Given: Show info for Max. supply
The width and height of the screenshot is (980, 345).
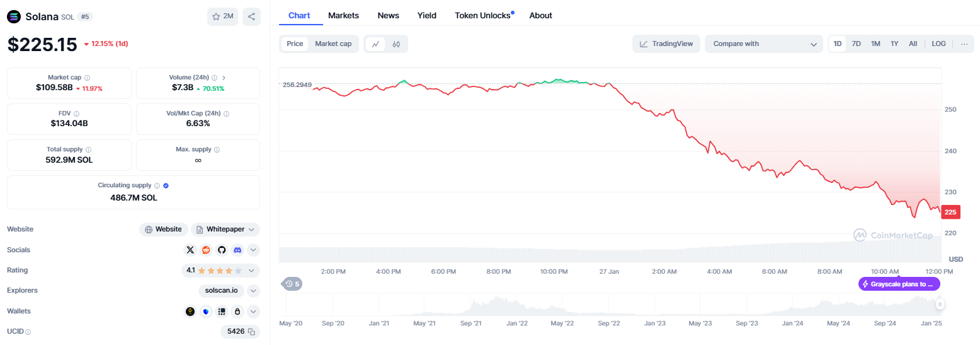Looking at the screenshot, I should [x=217, y=149].
